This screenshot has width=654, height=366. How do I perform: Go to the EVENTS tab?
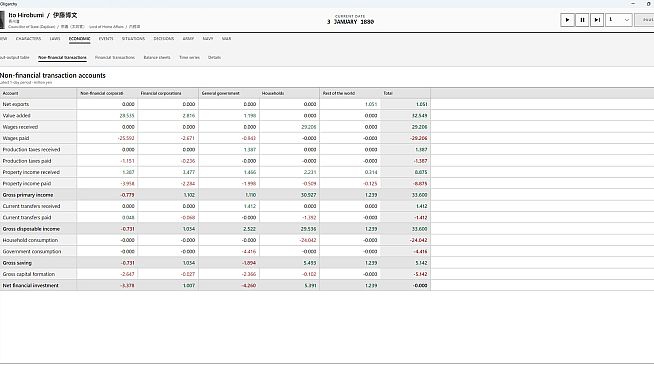(x=106, y=39)
